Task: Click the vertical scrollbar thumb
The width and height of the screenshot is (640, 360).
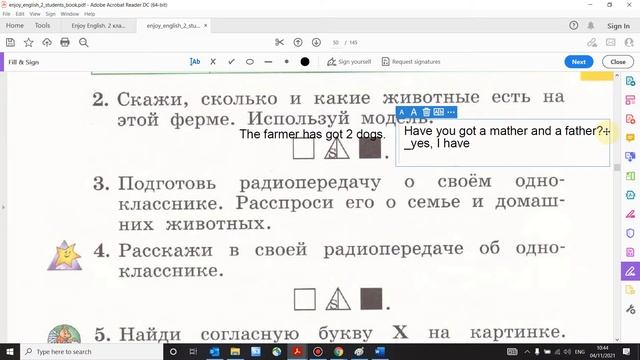Action: [x=617, y=167]
